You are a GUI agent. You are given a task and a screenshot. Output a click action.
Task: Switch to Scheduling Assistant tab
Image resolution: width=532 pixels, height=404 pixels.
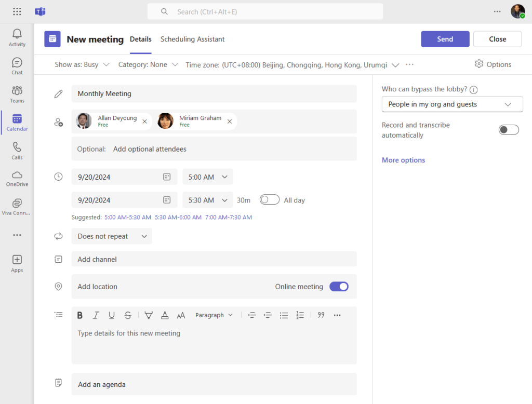click(x=192, y=39)
